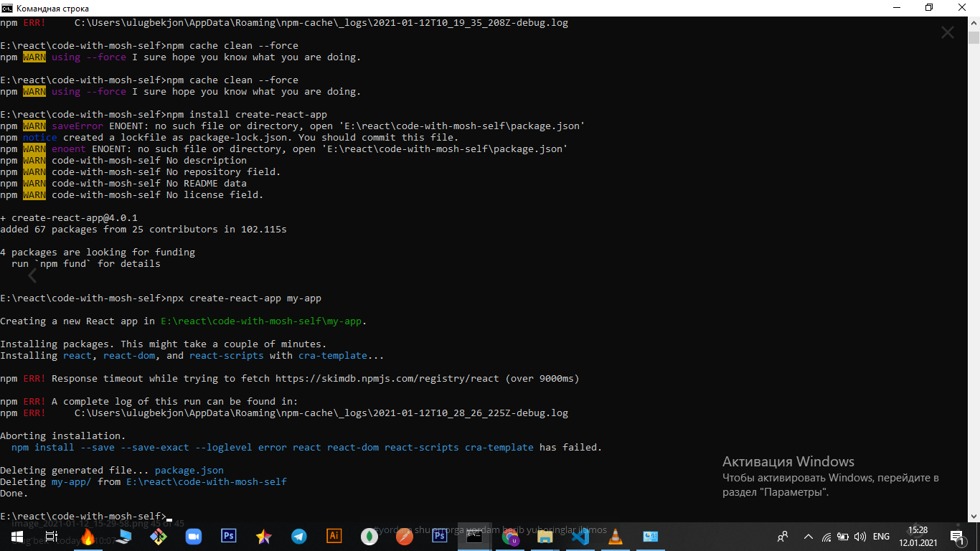This screenshot has height=551, width=980.
Task: Click the 'Deleting generated file... package.json' line
Action: 112,471
